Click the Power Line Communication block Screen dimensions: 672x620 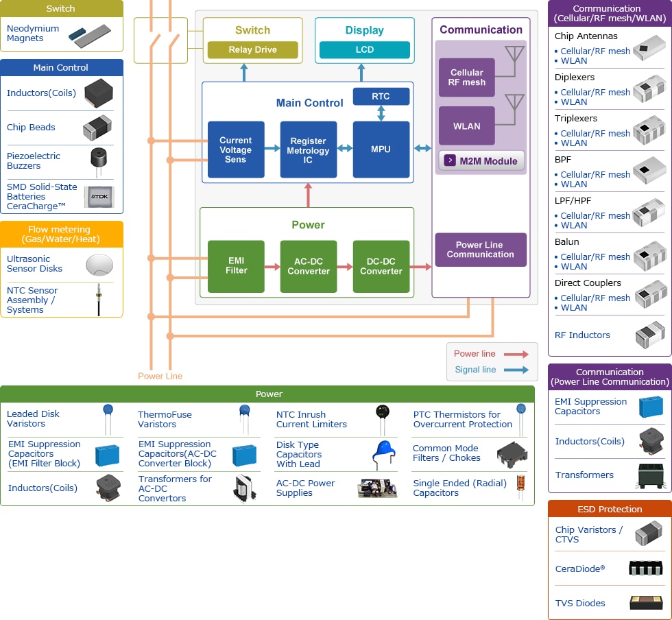tap(480, 250)
